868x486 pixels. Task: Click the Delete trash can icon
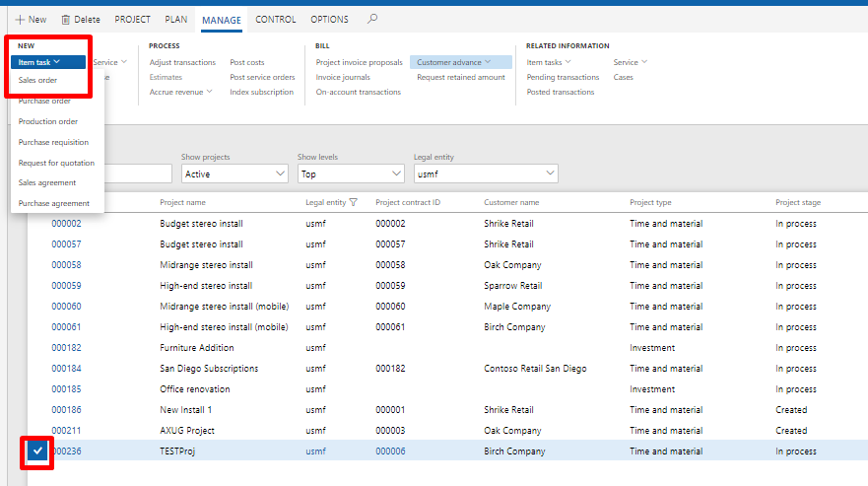pyautogui.click(x=66, y=20)
